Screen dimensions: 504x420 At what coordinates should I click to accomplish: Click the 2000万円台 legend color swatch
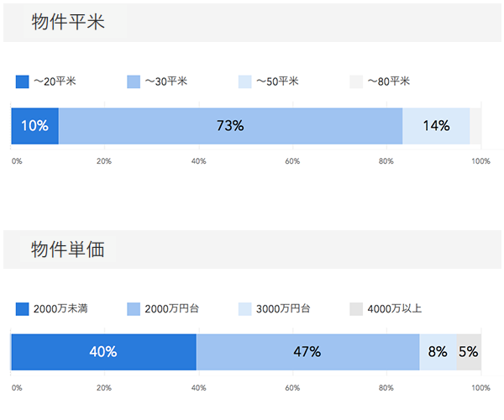click(x=134, y=308)
